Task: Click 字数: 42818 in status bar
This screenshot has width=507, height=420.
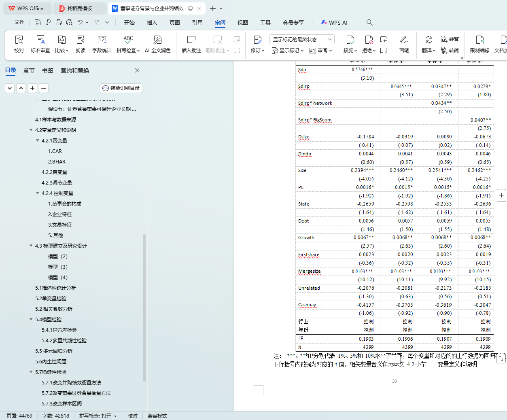Action: [56, 416]
